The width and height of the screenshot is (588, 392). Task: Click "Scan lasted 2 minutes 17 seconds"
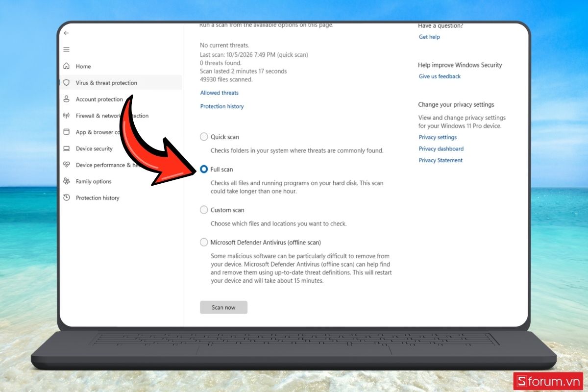point(244,71)
